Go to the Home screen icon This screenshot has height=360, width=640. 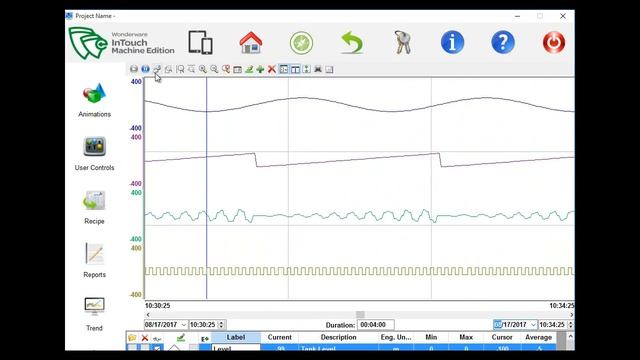(251, 42)
